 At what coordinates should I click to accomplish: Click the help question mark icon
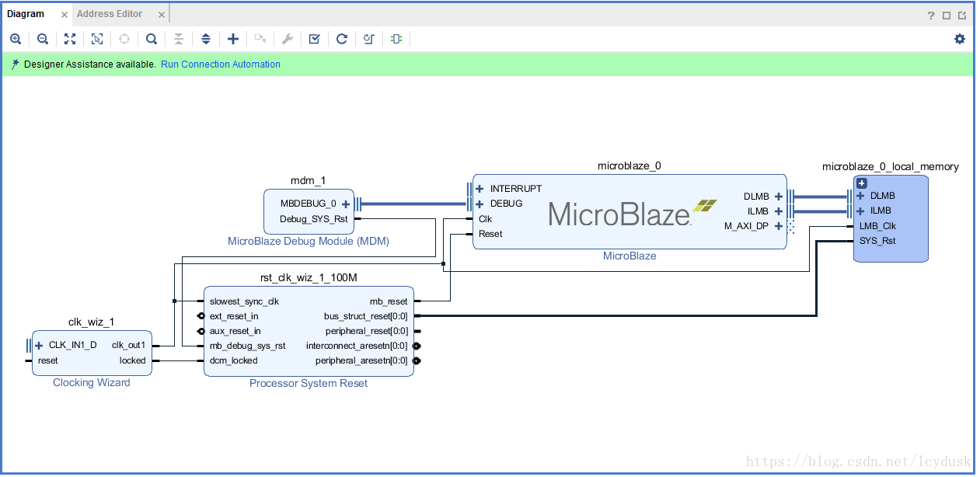point(931,15)
